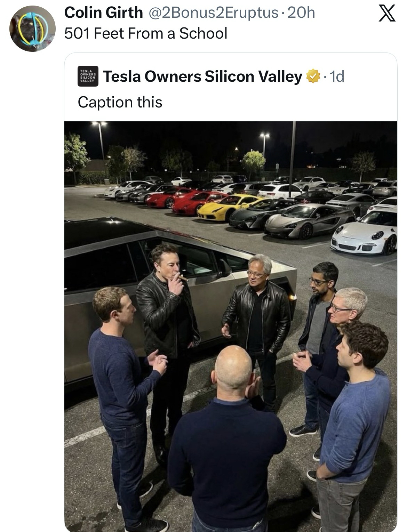The width and height of the screenshot is (407, 532).
Task: Select the '501 Feet From a School' text
Action: point(146,33)
